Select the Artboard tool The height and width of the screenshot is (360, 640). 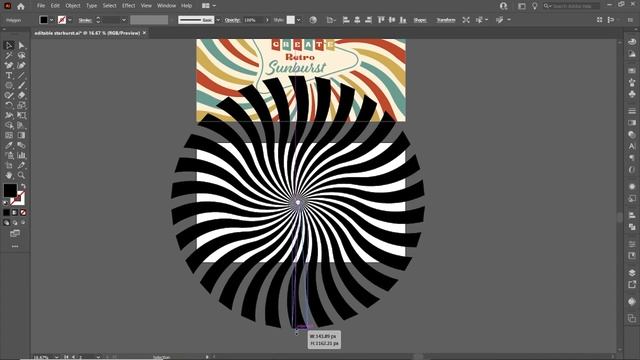9,165
